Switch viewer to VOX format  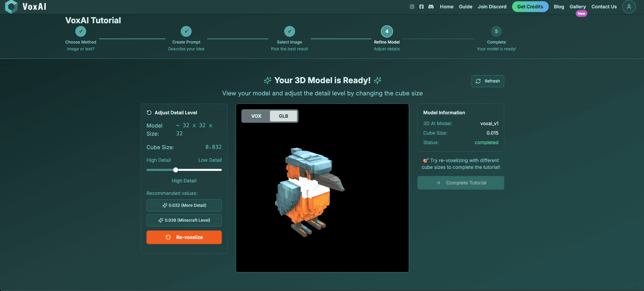point(256,116)
